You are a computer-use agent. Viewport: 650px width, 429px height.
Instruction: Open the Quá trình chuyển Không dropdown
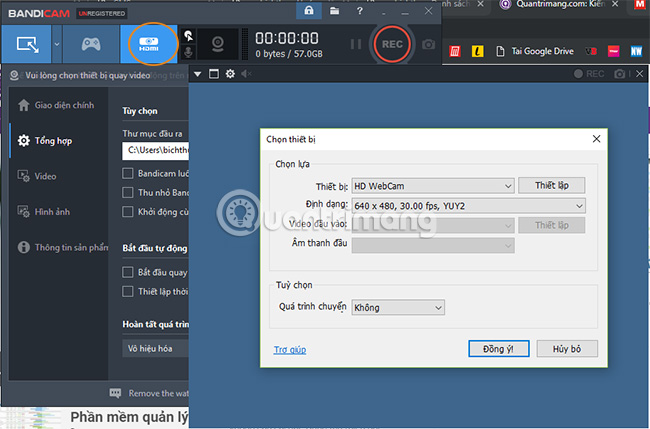point(398,308)
